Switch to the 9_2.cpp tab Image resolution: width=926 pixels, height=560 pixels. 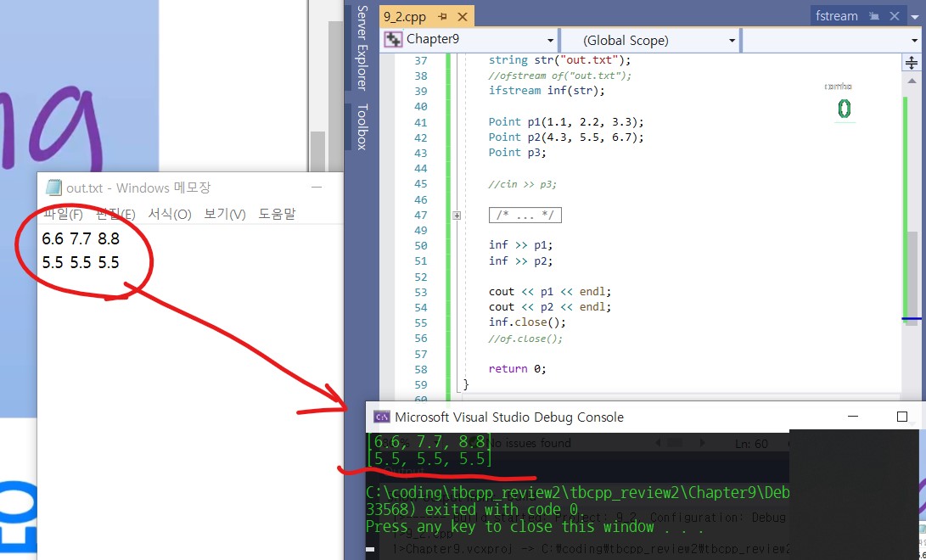tap(405, 17)
